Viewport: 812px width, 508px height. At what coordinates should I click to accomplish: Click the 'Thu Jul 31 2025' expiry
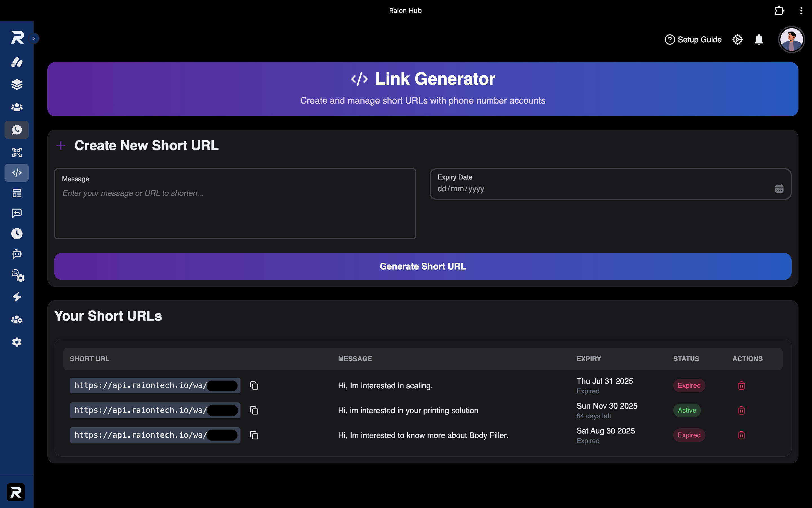[x=605, y=381]
